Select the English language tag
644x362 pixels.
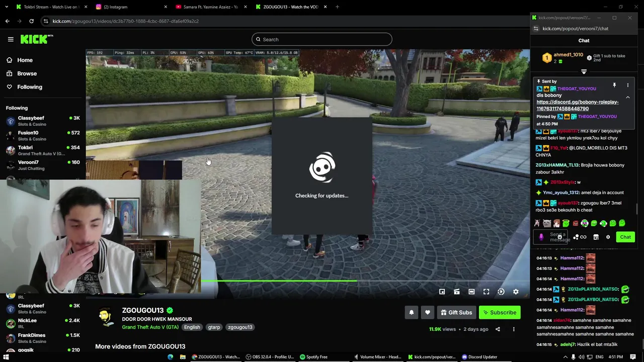point(192,327)
